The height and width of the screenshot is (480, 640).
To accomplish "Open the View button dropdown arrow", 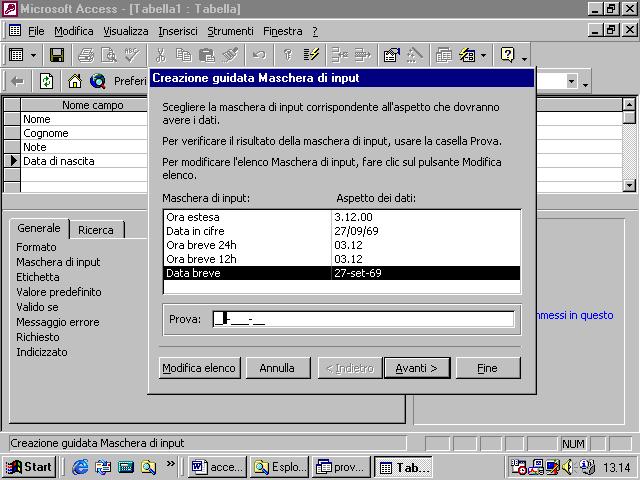I will click(33, 55).
